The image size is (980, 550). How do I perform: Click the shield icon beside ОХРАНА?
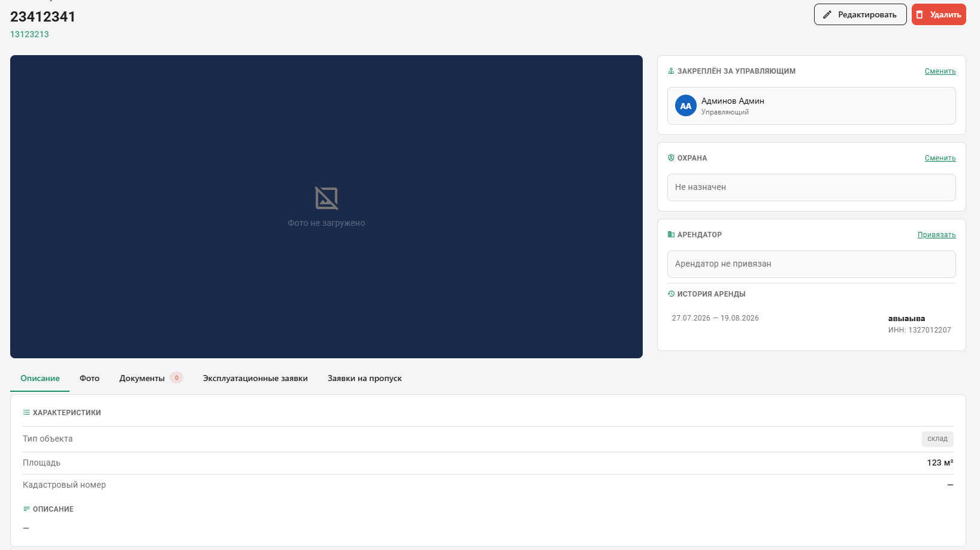click(671, 158)
